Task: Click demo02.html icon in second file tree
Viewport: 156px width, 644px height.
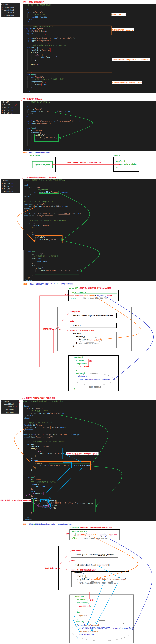Action: [2, 110]
